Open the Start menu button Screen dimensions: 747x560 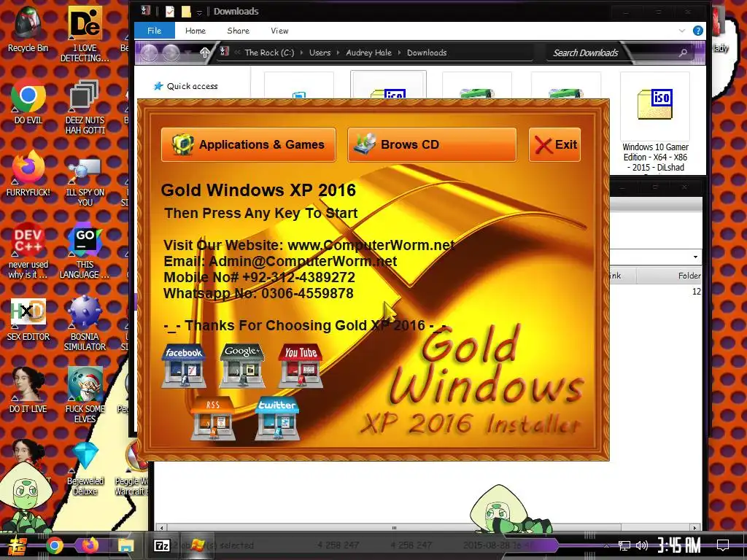pyautogui.click(x=18, y=545)
